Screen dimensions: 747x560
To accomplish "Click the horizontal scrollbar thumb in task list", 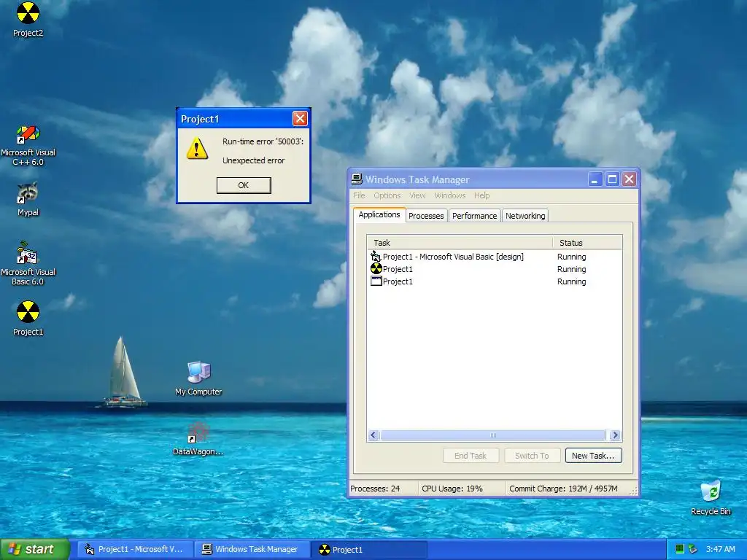I will (x=493, y=435).
